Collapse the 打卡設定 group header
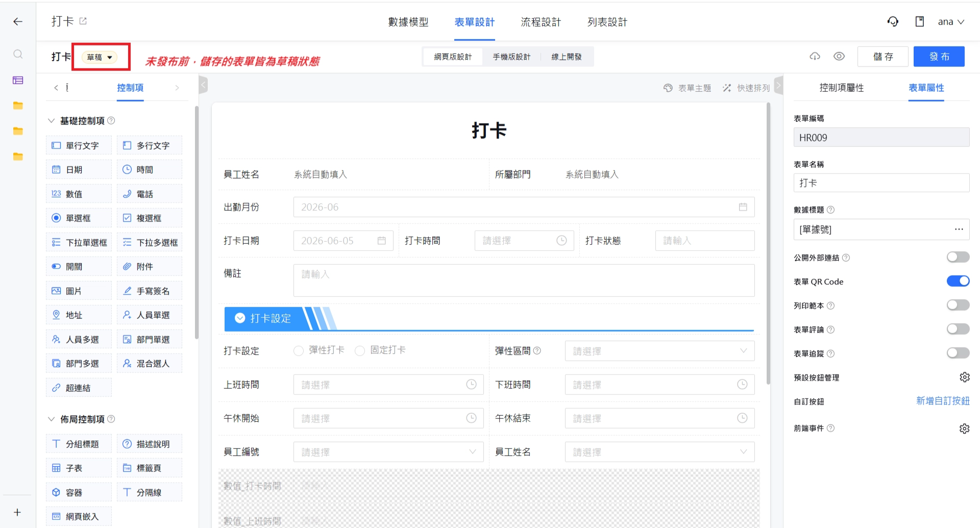 (x=240, y=318)
